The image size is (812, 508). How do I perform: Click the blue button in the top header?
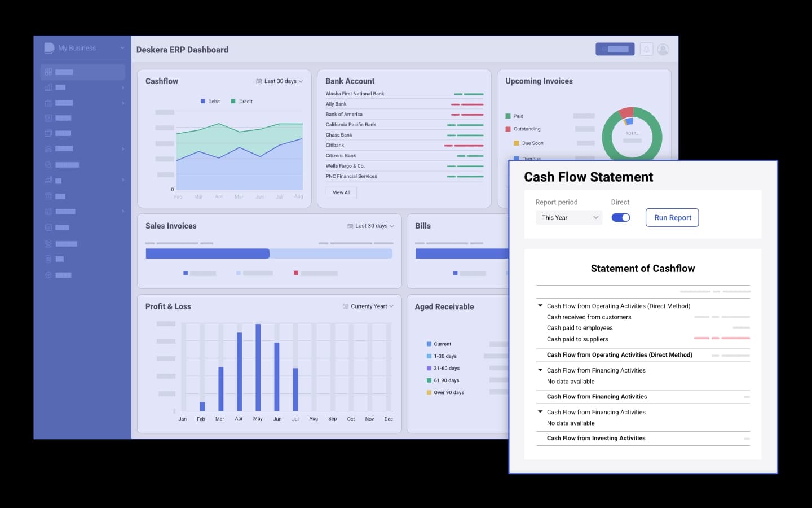[x=615, y=50]
